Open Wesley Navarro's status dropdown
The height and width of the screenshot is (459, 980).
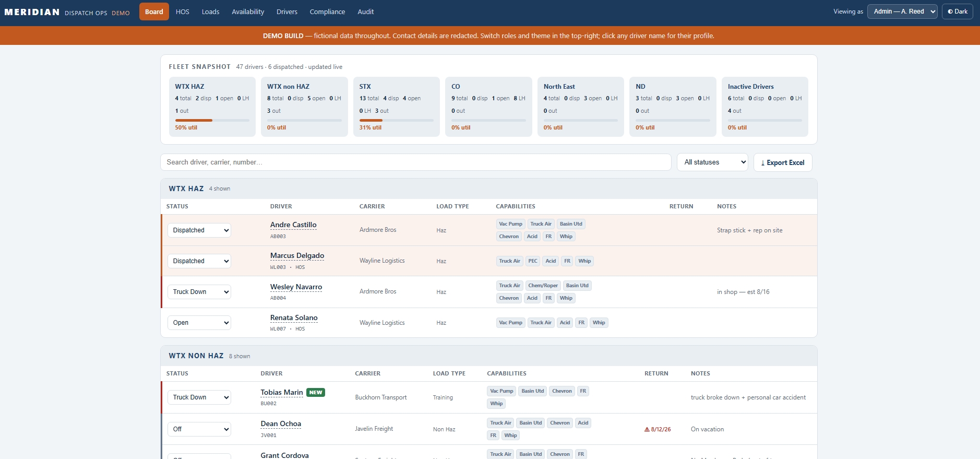point(199,291)
